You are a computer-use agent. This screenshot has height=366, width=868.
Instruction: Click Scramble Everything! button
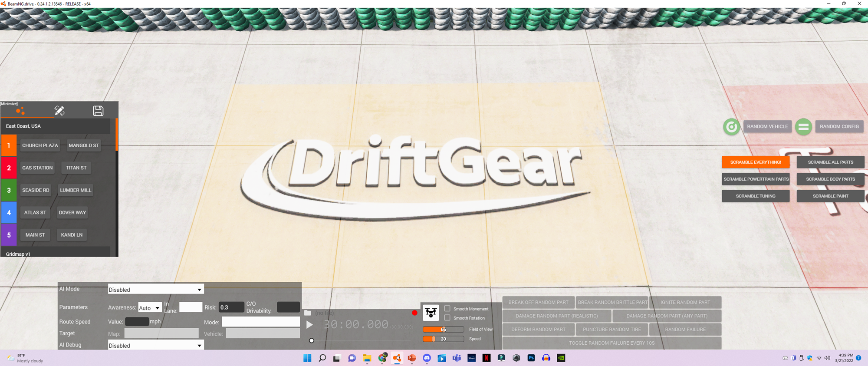click(x=756, y=162)
